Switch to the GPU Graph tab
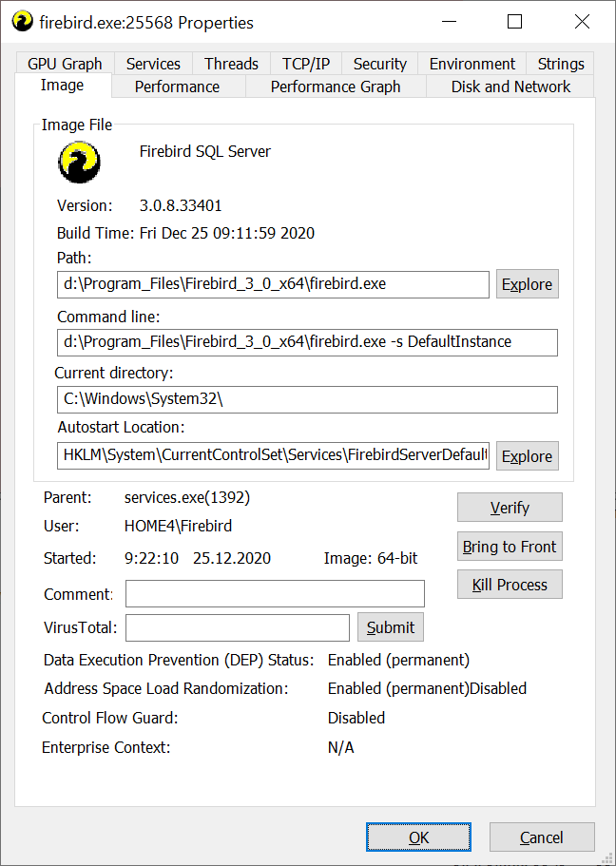 65,64
